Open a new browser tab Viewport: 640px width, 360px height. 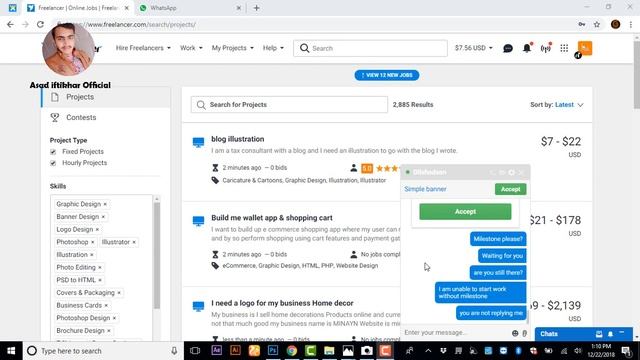256,8
